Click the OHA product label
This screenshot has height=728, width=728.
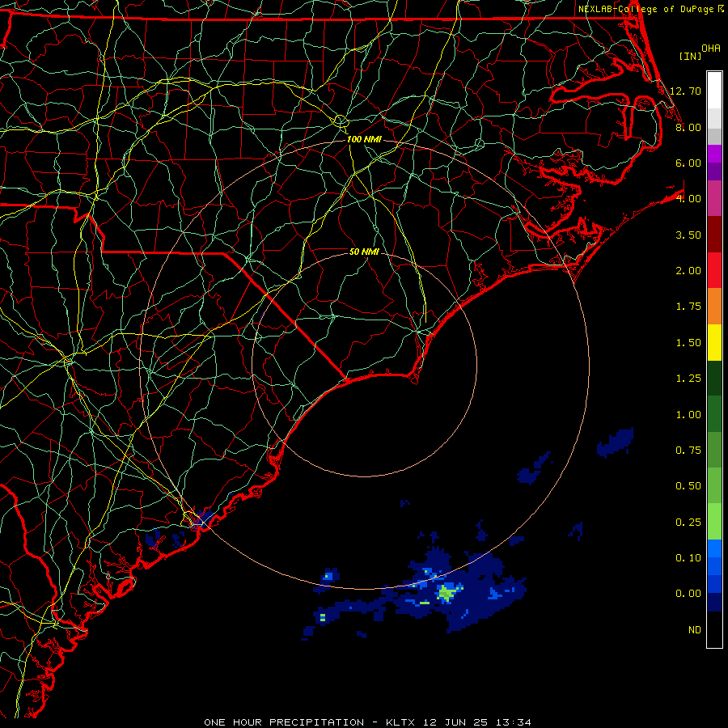711,49
